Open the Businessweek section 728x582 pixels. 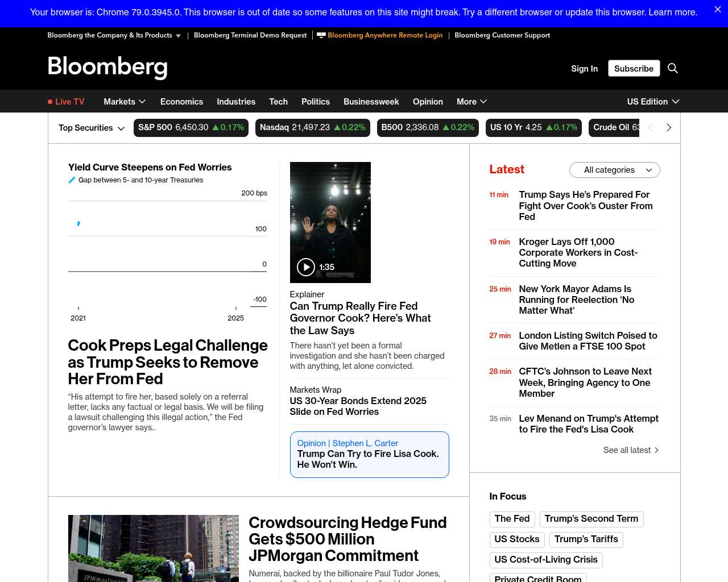coord(371,102)
